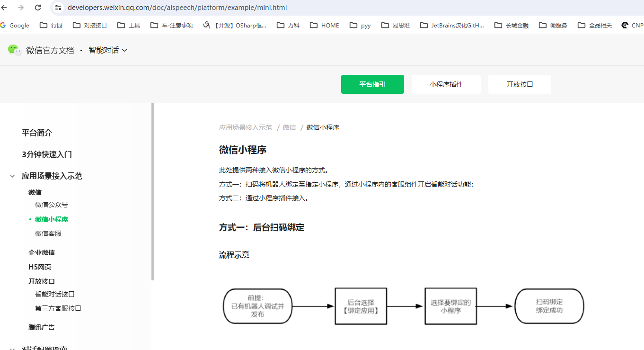
Task: Click 应用场景接入示范 in the breadcrumb
Action: (246, 127)
